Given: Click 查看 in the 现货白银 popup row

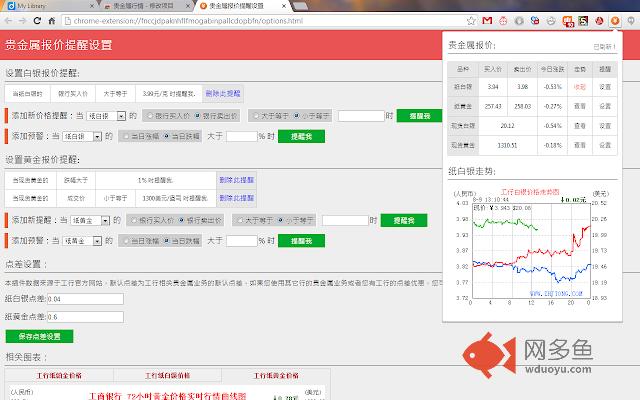Looking at the screenshot, I should (580, 126).
